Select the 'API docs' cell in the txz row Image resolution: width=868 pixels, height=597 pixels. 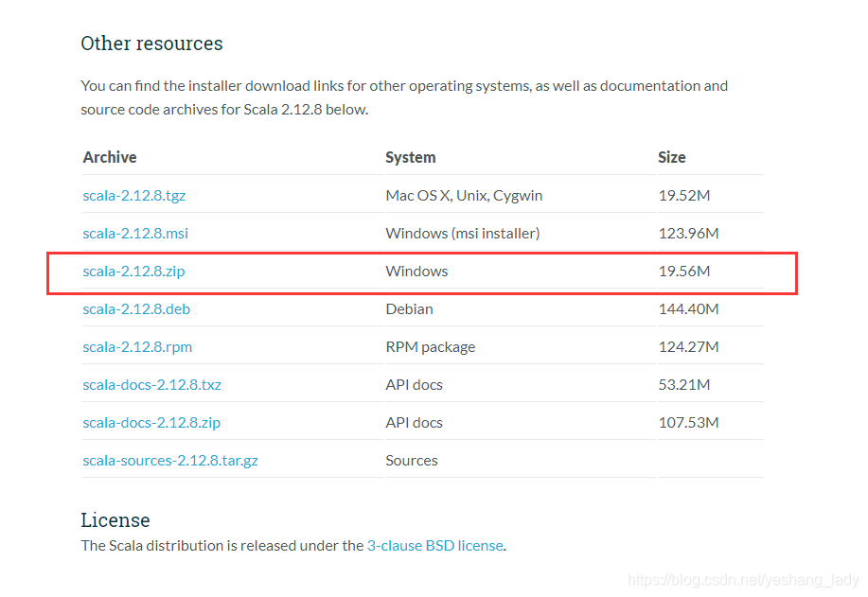pyautogui.click(x=414, y=385)
